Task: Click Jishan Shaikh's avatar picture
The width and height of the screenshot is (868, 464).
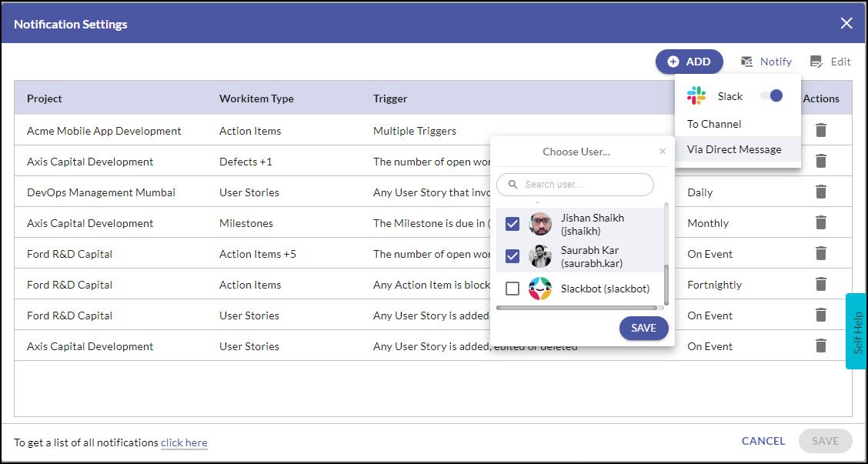Action: 539,224
